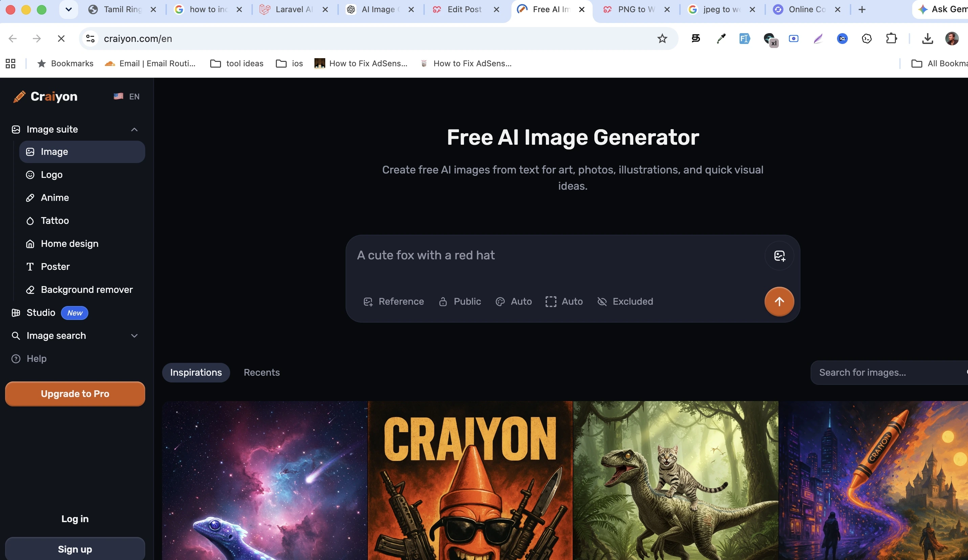The height and width of the screenshot is (560, 968).
Task: Open the CRAIYON crayon poster image
Action: tap(470, 481)
